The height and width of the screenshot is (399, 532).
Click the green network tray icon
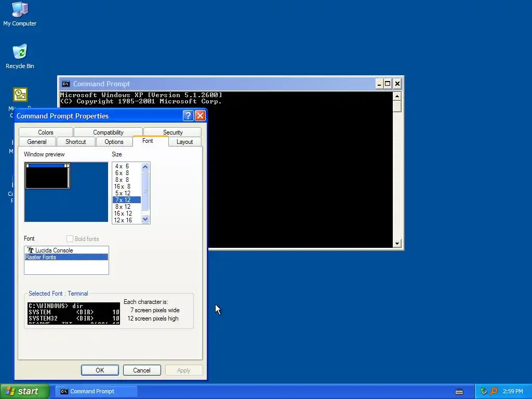[484, 391]
